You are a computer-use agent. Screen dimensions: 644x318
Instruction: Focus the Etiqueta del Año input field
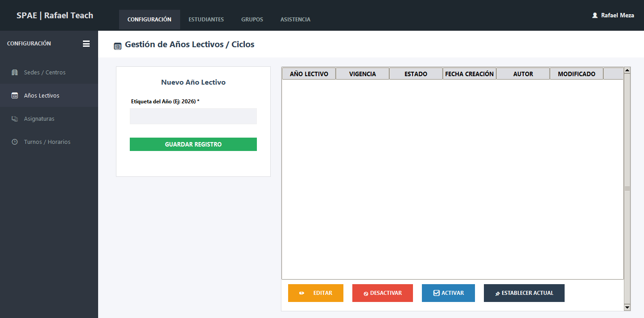(193, 116)
